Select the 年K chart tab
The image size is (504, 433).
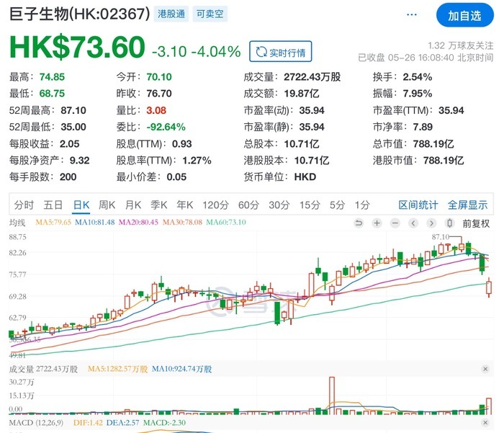(x=185, y=205)
